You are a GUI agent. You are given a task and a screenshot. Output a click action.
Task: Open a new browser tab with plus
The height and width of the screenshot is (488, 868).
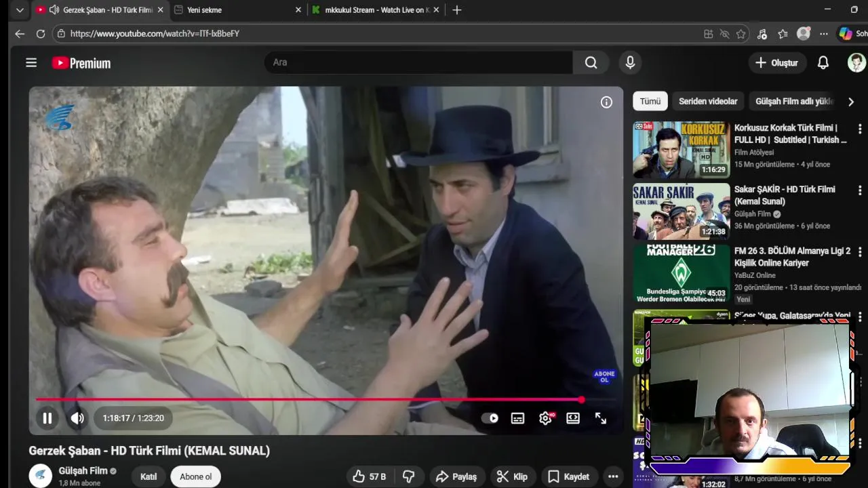pos(457,10)
